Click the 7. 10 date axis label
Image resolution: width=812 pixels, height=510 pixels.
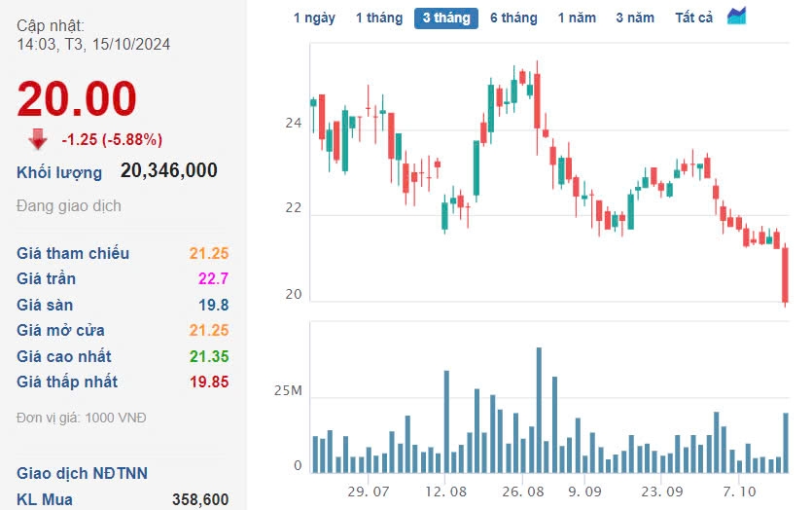point(739,492)
